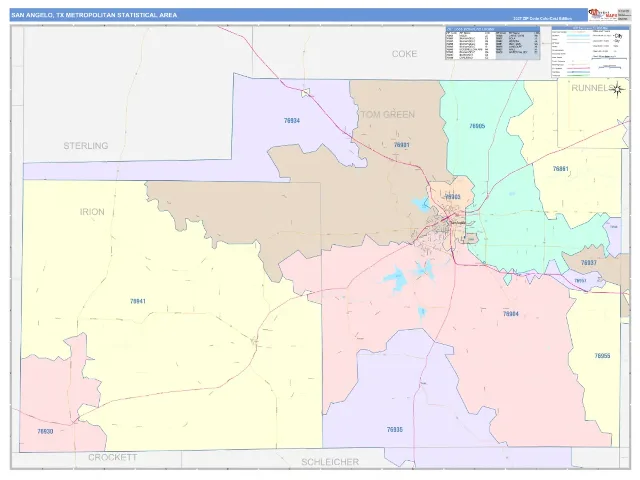Click ZIP code 76905 label

click(x=477, y=126)
